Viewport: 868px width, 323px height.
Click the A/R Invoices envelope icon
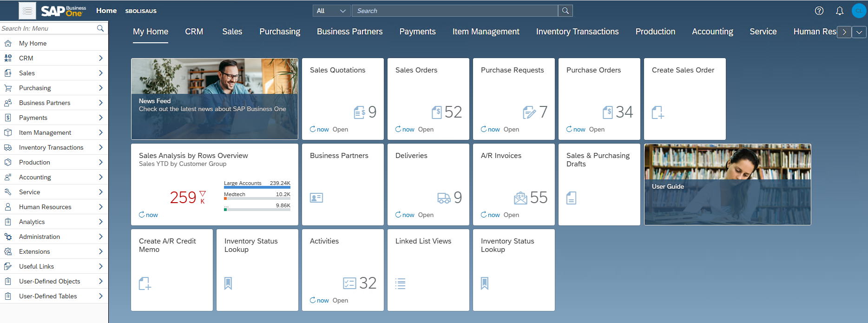[x=520, y=198]
